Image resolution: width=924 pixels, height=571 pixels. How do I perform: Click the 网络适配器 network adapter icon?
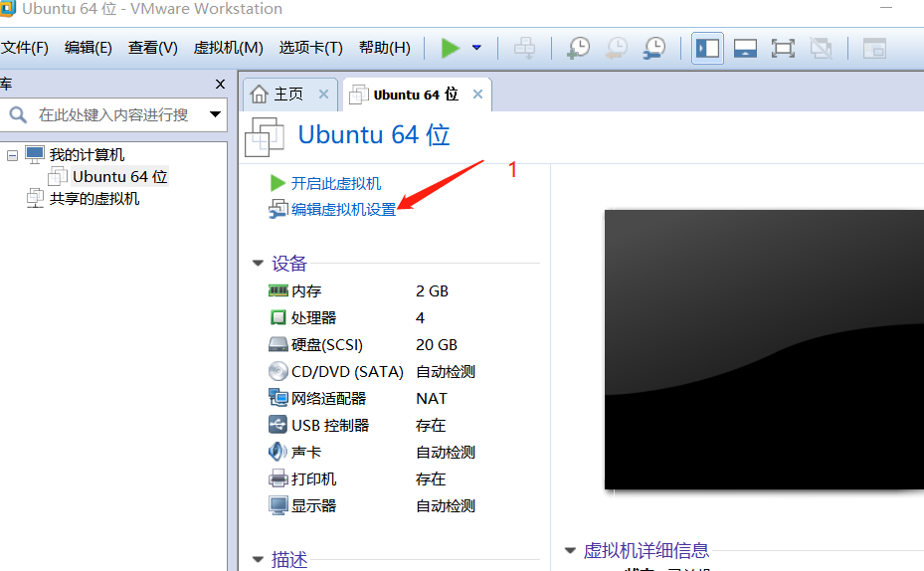pos(278,398)
